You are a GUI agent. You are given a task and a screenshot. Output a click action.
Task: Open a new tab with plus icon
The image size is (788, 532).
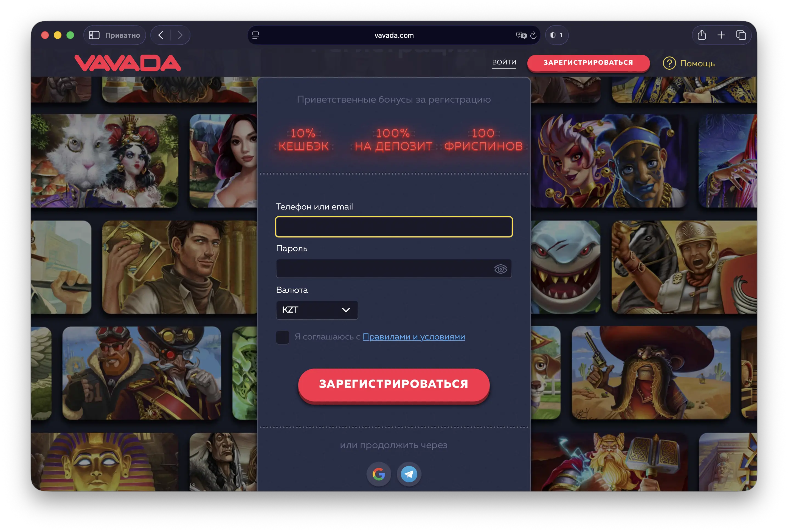[721, 35]
